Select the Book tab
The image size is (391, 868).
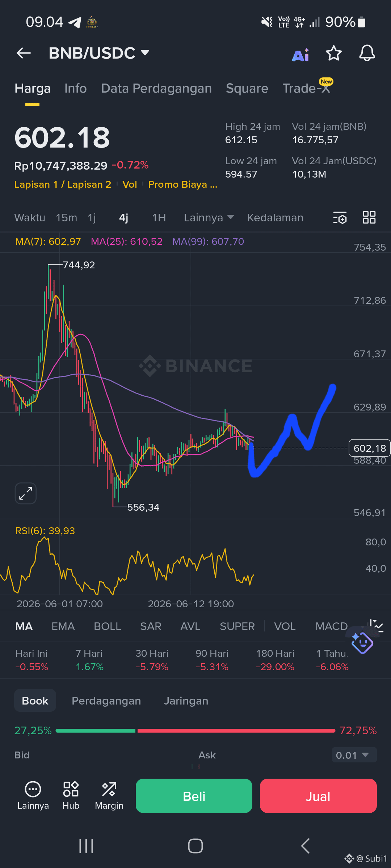click(x=35, y=701)
